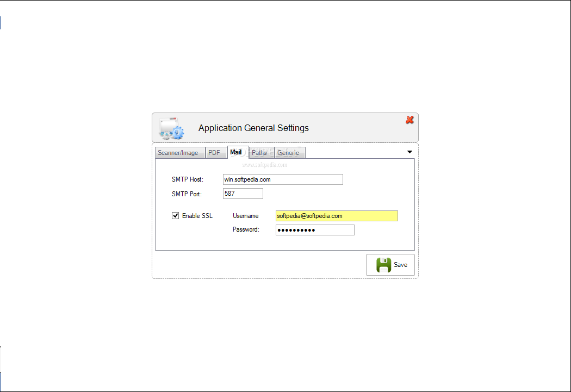This screenshot has height=392, width=571.
Task: Click the settings gear monitor icon
Action: point(171,128)
